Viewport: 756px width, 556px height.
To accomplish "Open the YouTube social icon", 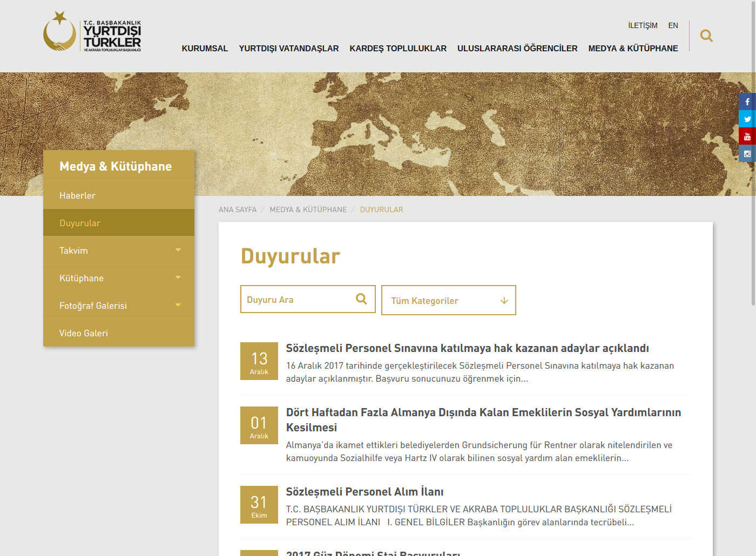I will (747, 136).
